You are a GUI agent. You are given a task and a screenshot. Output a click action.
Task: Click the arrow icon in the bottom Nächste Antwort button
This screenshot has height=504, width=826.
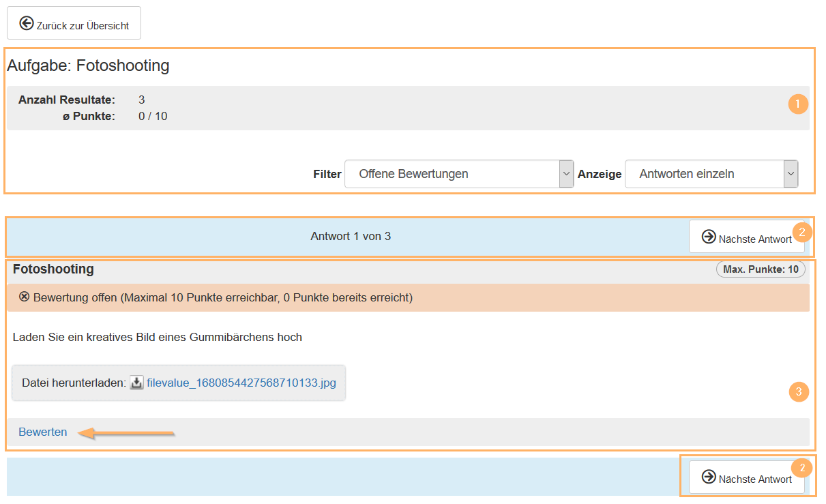point(709,477)
